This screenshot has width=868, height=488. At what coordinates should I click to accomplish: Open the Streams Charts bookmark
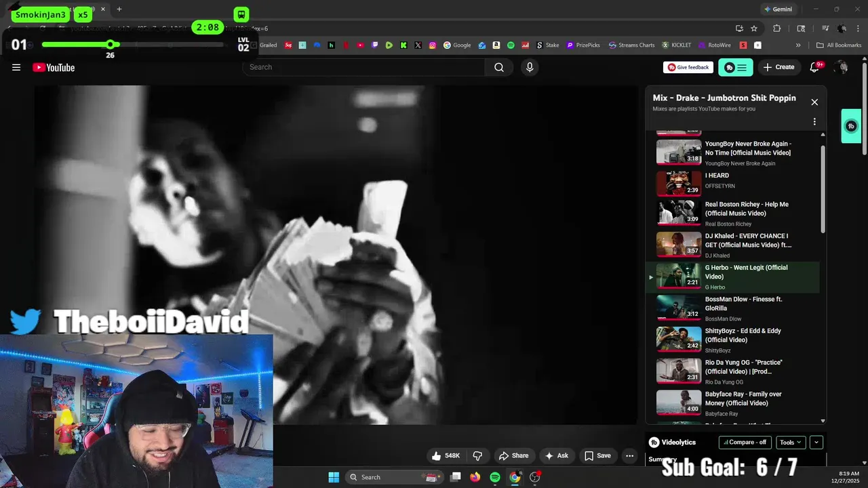tap(631, 45)
